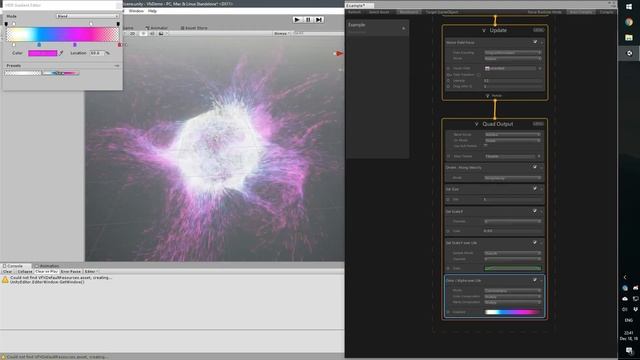
Task: Toggle the Set Scale.X over Life checkbox
Action: (534, 243)
